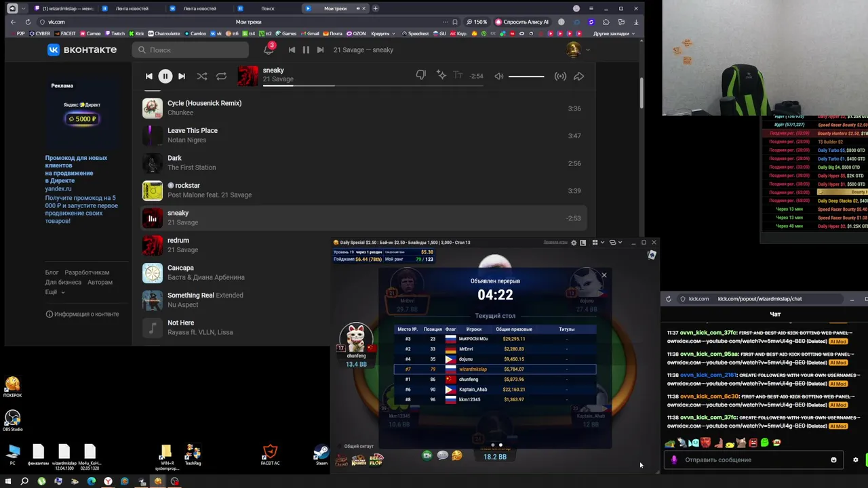Click the kick chat message input field
The height and width of the screenshot is (488, 868).
click(753, 460)
